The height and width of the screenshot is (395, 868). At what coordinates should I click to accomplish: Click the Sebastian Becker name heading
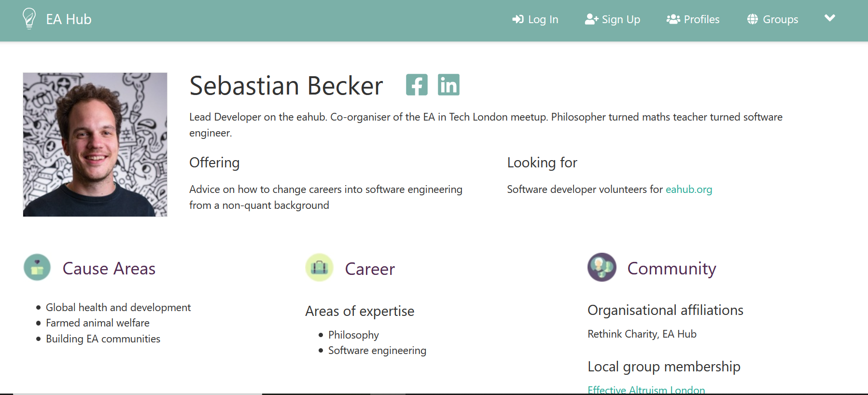pos(286,86)
